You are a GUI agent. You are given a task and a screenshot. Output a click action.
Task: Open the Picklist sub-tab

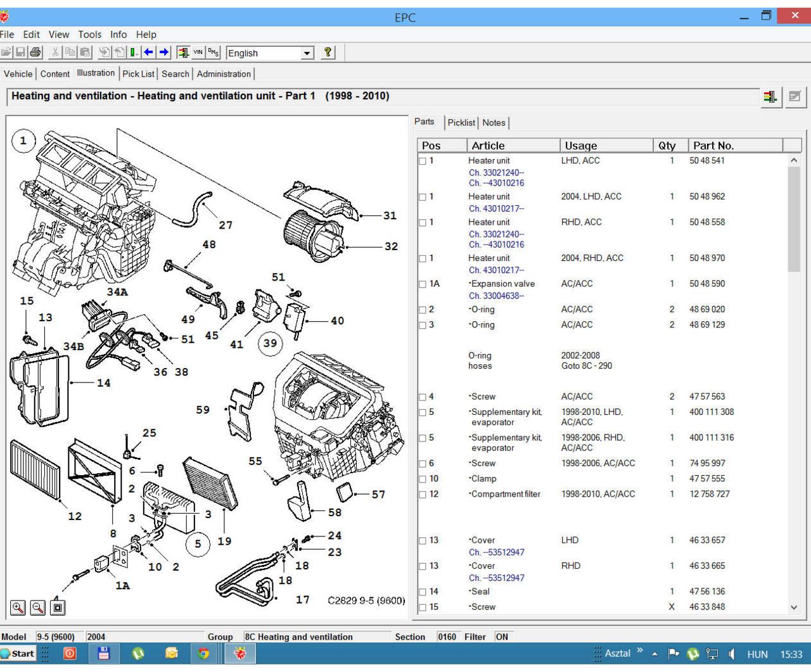461,123
